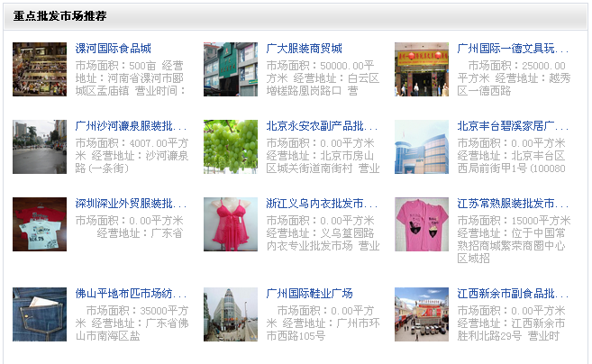Click description text 北京市房山区城关街道南街村

(320, 162)
